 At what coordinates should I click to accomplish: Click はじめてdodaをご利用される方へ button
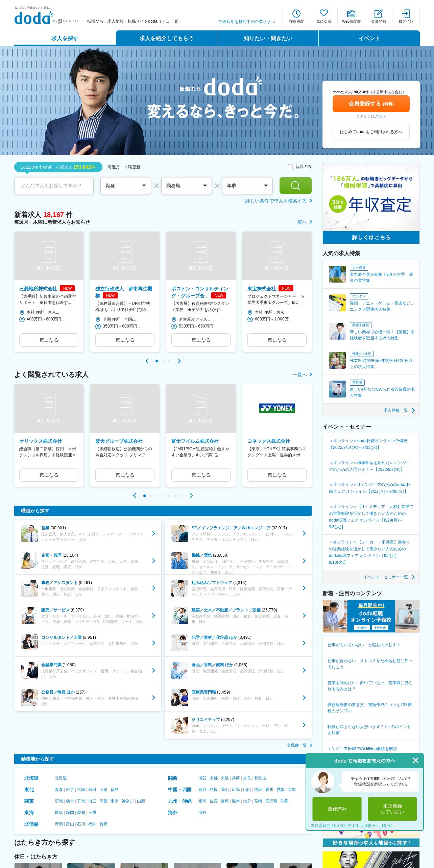371,131
